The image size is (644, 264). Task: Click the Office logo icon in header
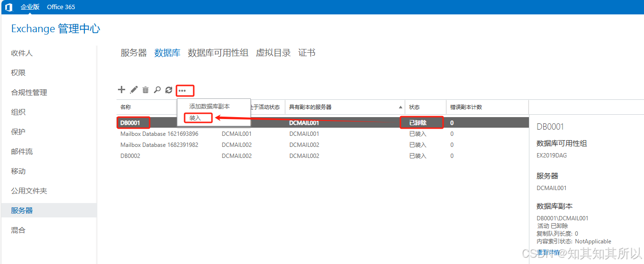pyautogui.click(x=9, y=7)
